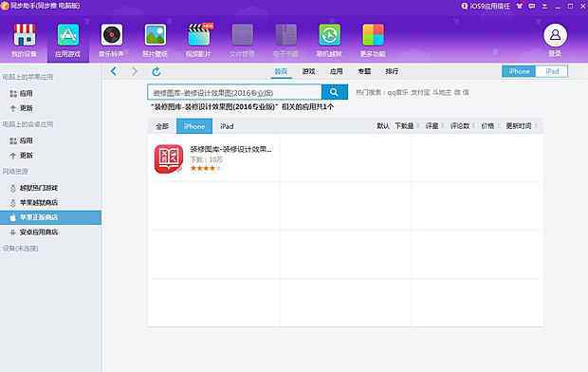
Task: Filter results by the 全部 tab
Action: point(162,126)
